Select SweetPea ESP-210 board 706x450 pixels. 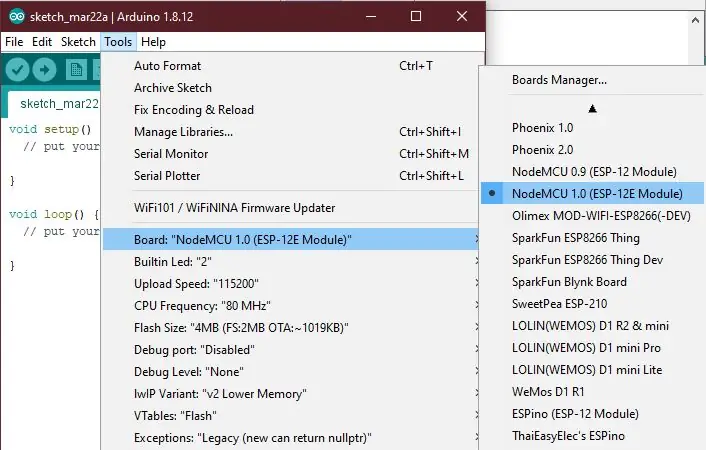coord(592,304)
